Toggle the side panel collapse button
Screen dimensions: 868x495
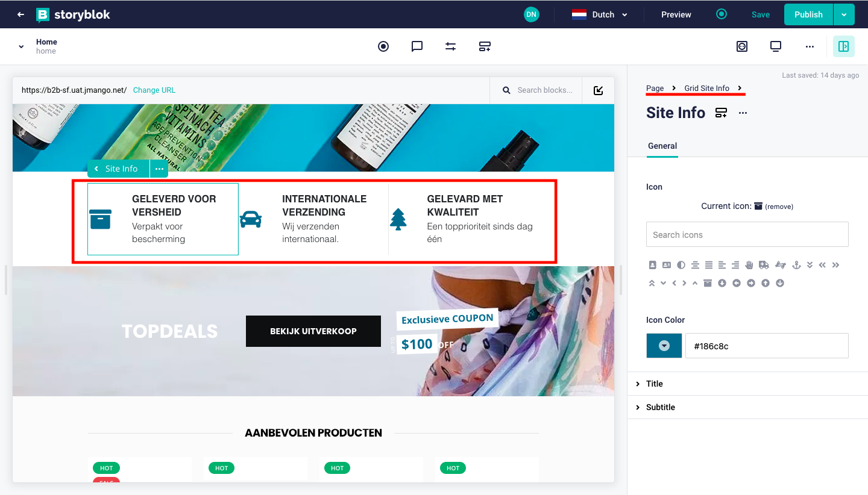click(843, 46)
